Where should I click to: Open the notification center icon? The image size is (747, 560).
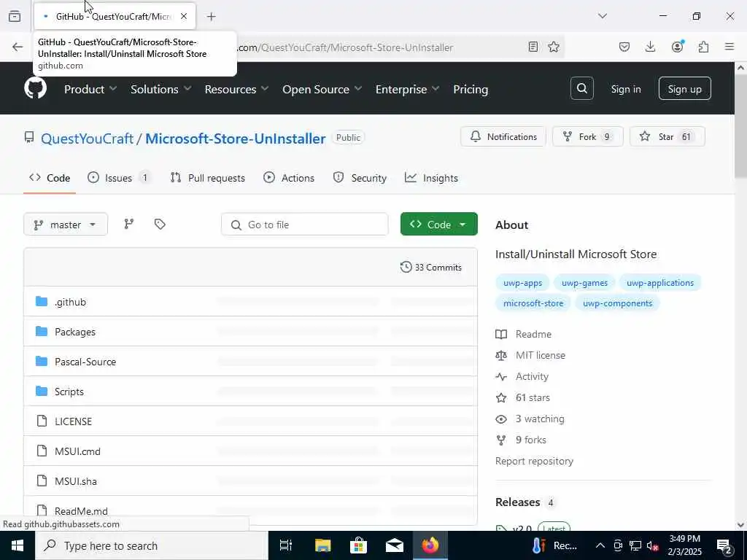click(724, 545)
